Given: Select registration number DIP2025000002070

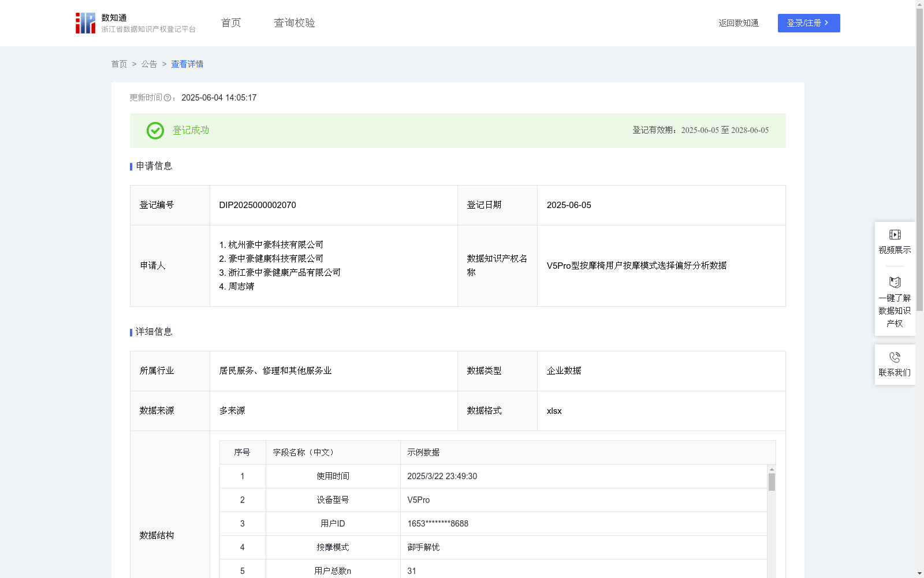Looking at the screenshot, I should (258, 205).
